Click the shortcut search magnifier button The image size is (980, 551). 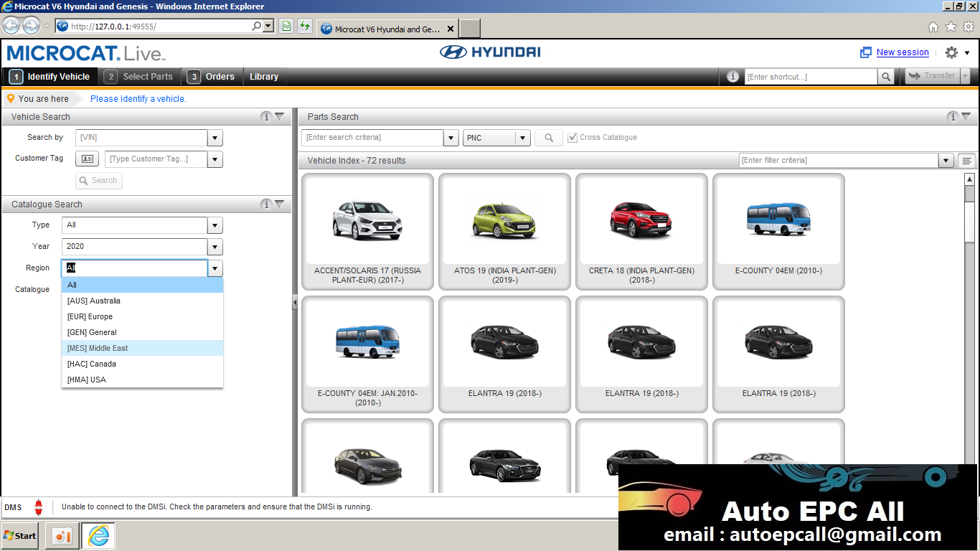(x=887, y=77)
